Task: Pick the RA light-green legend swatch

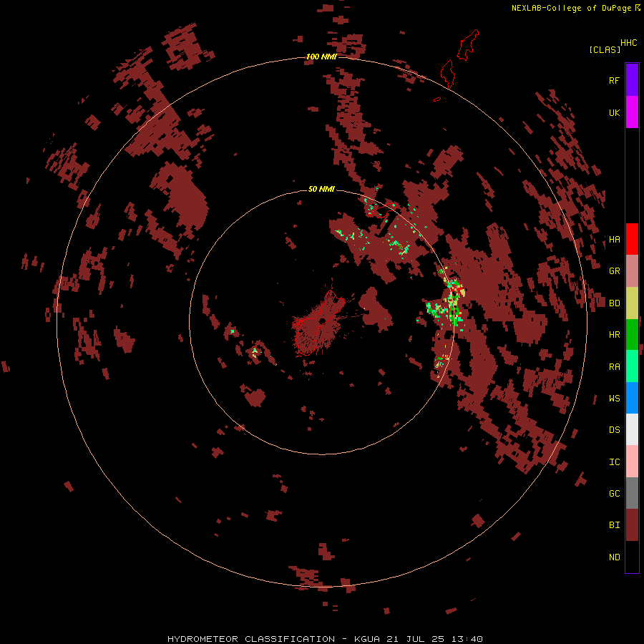Action: tap(632, 366)
